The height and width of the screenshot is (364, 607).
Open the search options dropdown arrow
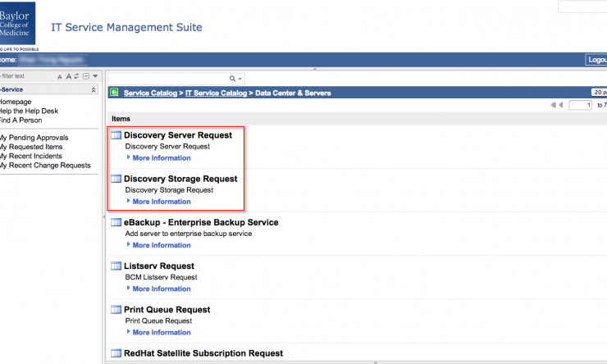[x=240, y=79]
